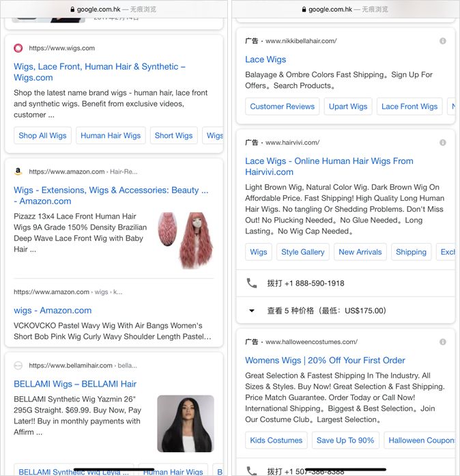Open Amazon Wigs Extensions result title
Image resolution: width=460 pixels, height=476 pixels.
point(111,195)
